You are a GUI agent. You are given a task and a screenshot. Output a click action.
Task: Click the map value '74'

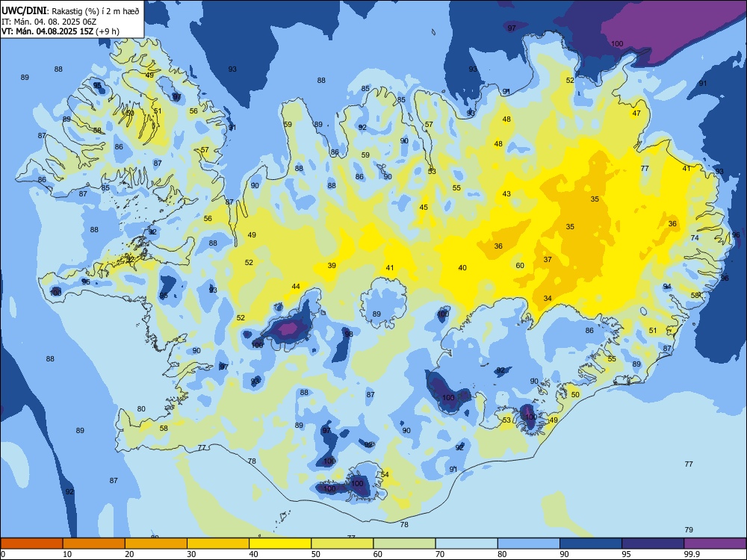tap(695, 238)
